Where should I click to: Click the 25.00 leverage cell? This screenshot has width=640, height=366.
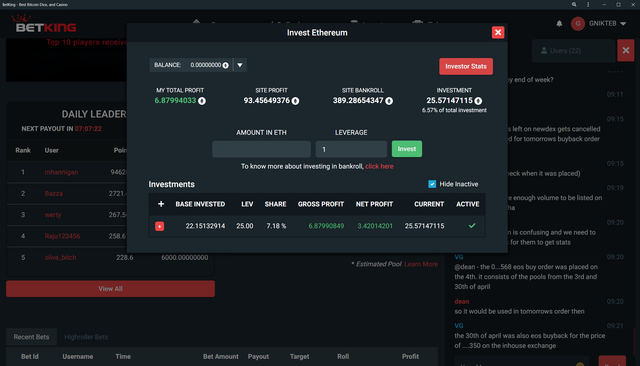click(244, 226)
